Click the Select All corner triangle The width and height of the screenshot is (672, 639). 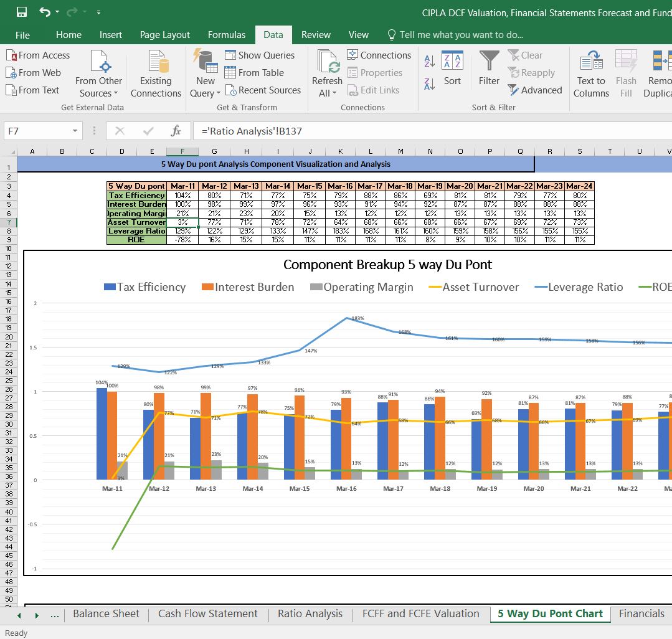pyautogui.click(x=11, y=151)
